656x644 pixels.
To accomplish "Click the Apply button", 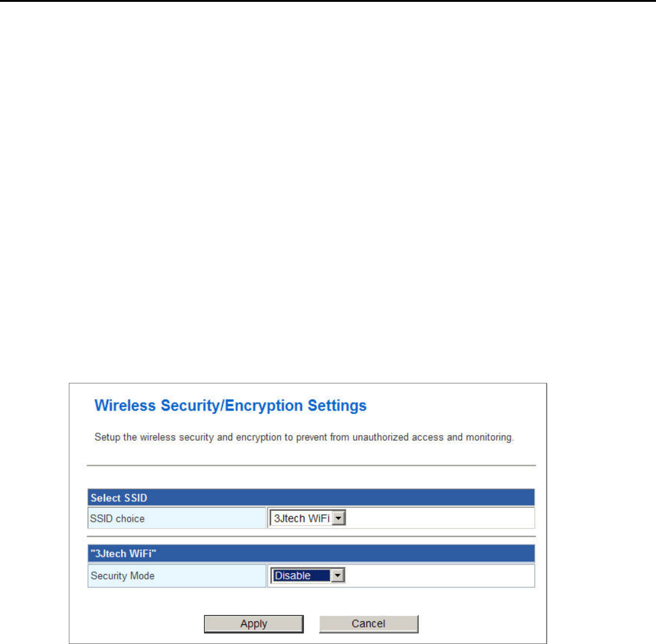I will click(x=254, y=624).
